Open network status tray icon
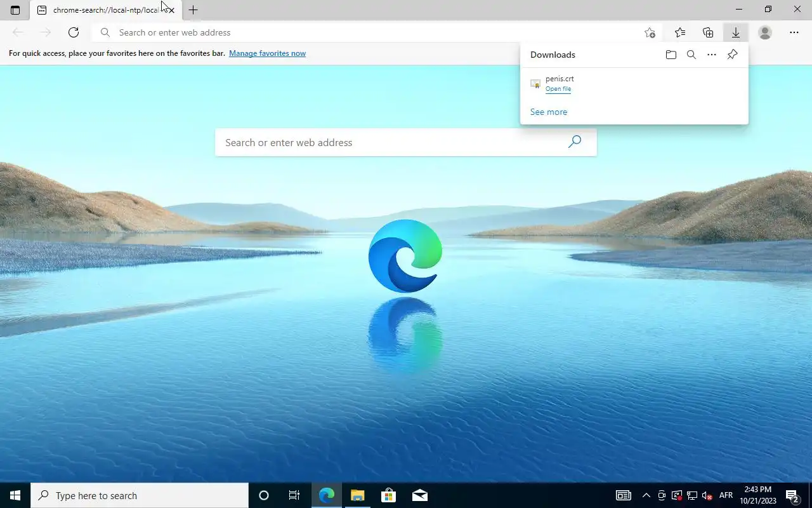Screen dimensions: 812x508 tap(692, 495)
